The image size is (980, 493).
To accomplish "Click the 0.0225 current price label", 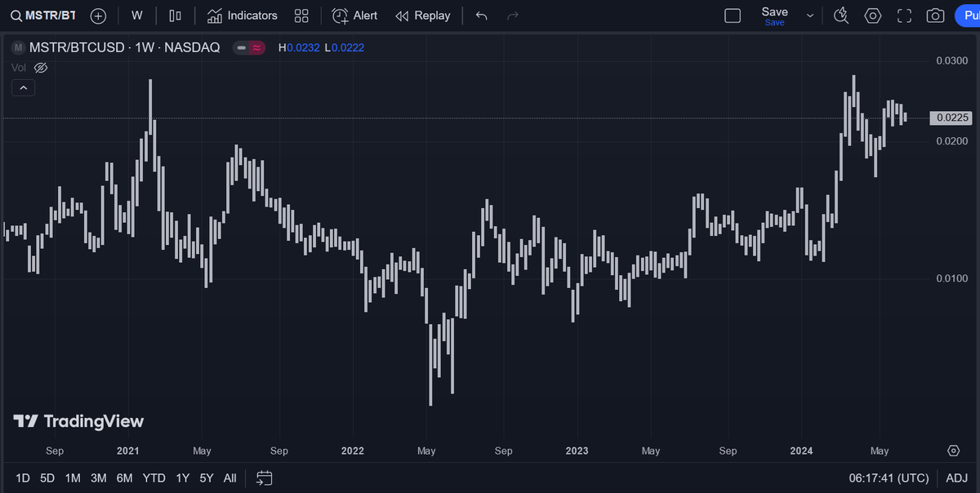I will [952, 118].
